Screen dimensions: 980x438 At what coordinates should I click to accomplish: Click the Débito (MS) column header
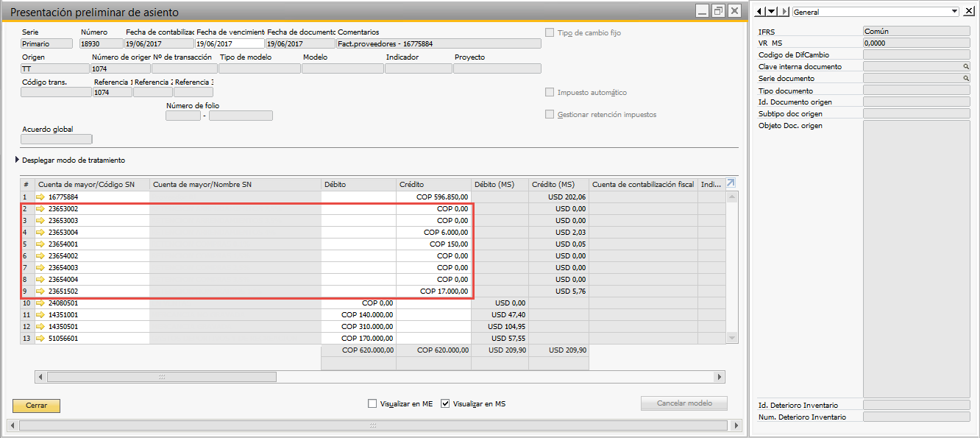[x=500, y=184]
